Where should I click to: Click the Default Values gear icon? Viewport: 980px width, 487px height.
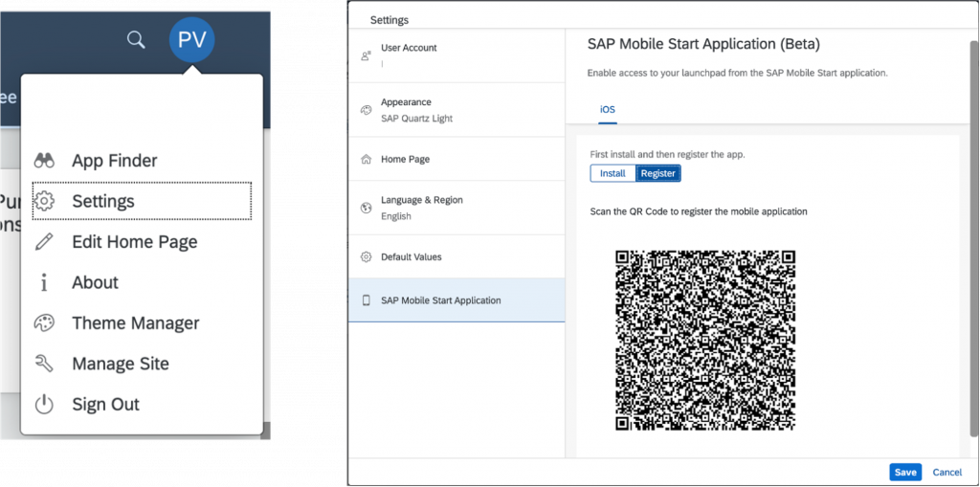pyautogui.click(x=367, y=257)
